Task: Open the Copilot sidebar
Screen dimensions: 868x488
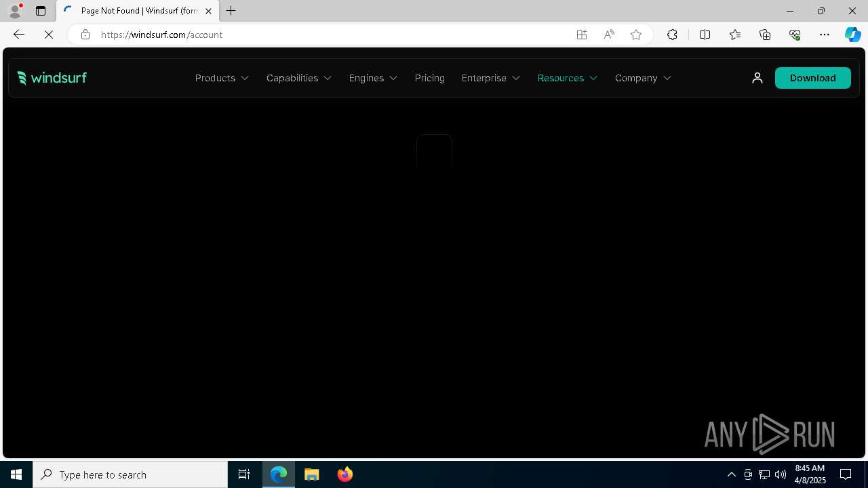Action: (x=853, y=35)
